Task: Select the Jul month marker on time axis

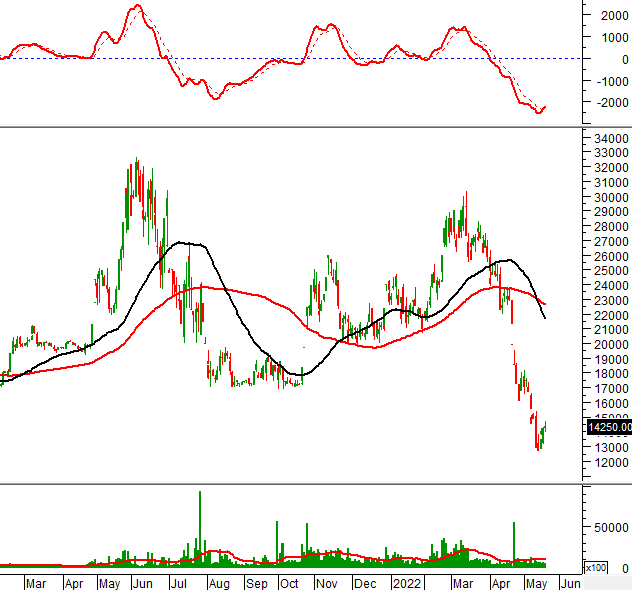Action: (182, 582)
